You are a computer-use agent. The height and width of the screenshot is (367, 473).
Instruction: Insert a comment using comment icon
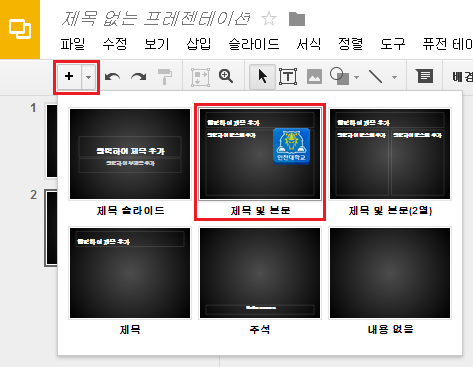(x=425, y=76)
